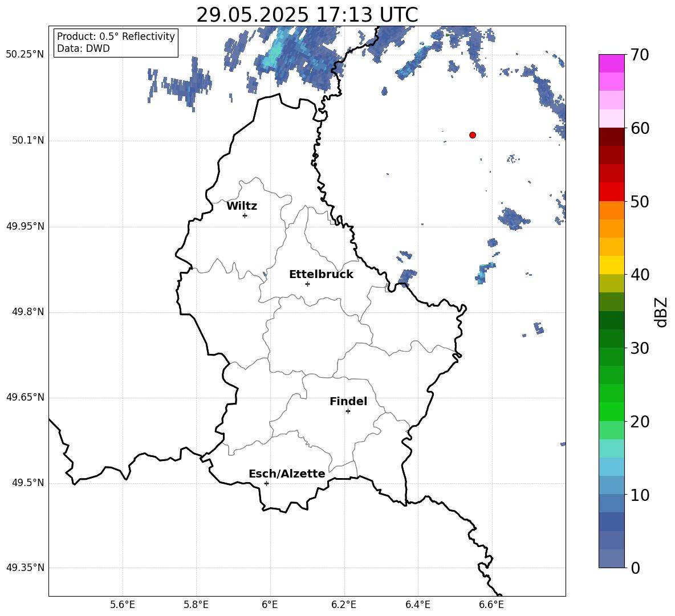
Task: Click the 40 tick on colorbar
Action: tap(640, 275)
